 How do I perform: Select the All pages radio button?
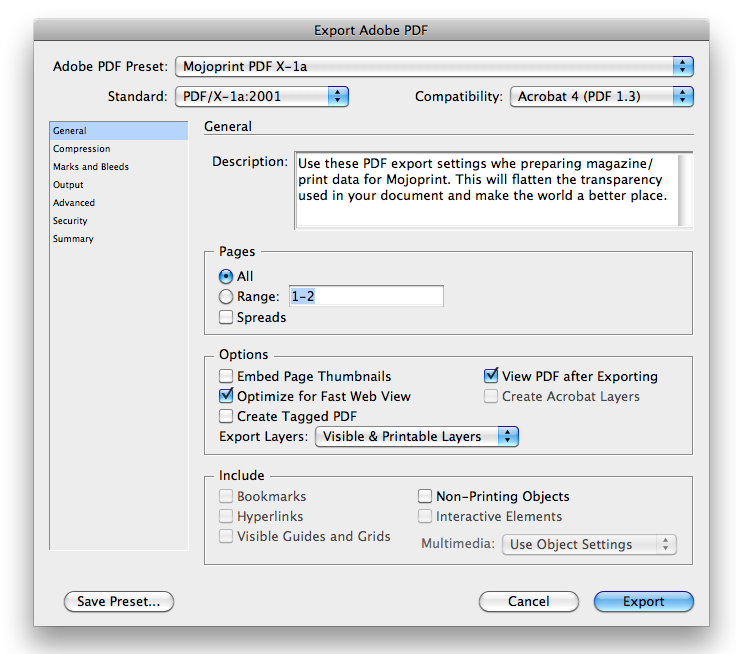(x=226, y=277)
